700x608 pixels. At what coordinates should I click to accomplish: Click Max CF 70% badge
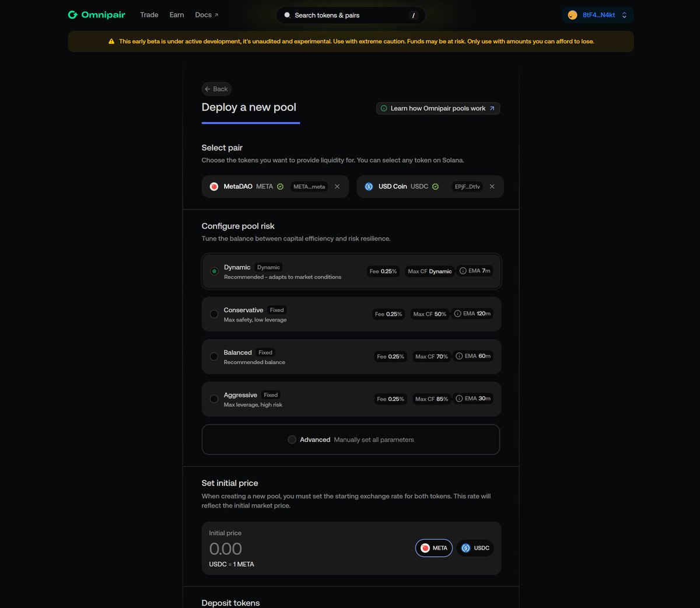432,357
